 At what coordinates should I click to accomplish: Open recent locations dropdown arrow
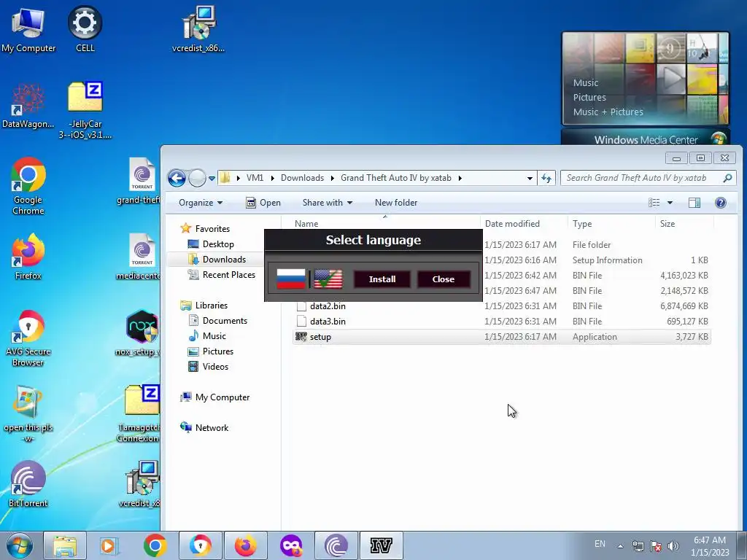212,179
